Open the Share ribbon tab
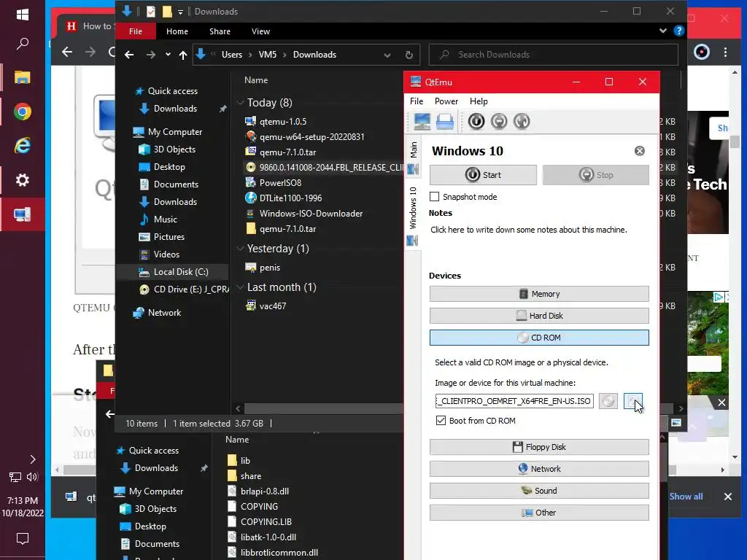The height and width of the screenshot is (560, 747). pos(220,31)
